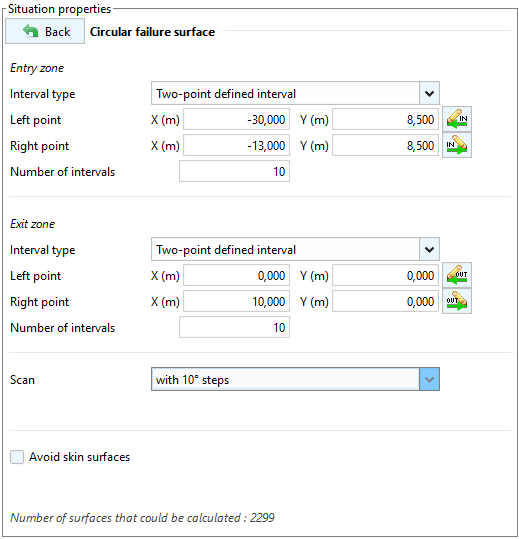The width and height of the screenshot is (519, 539).
Task: Pick entry zone left point graphically
Action: tap(456, 119)
